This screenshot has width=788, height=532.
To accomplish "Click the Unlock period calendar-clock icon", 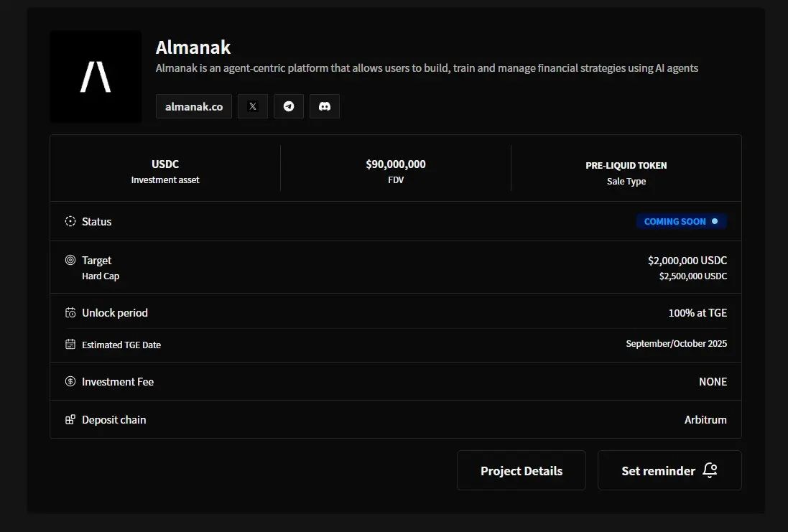I will (70, 312).
